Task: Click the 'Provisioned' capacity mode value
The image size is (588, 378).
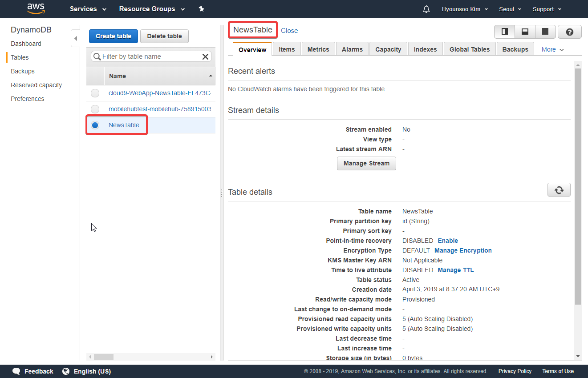Action: click(x=418, y=299)
